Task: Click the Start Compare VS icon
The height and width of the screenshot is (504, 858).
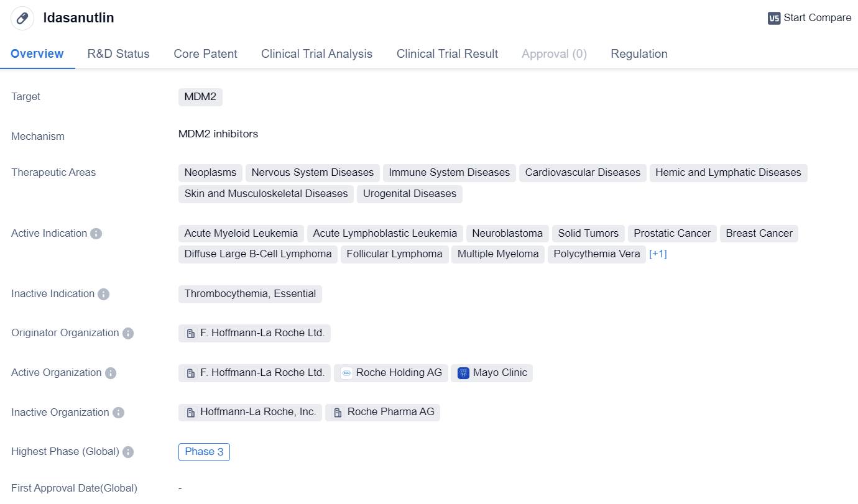Action: (774, 18)
